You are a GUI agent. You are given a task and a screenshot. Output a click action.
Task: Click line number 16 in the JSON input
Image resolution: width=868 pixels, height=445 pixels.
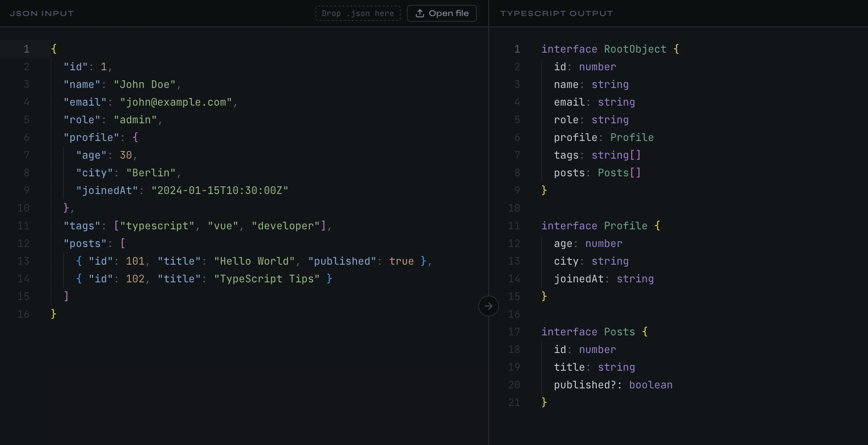tap(23, 314)
